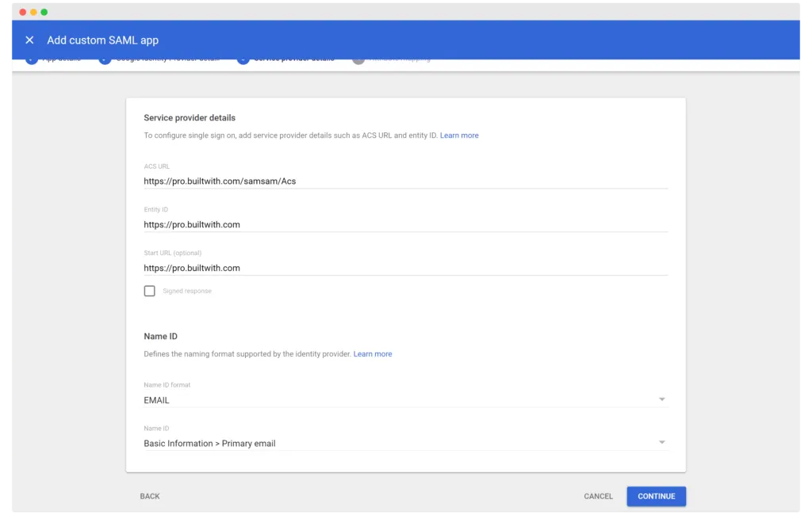
Task: Click the BACK button
Action: [x=150, y=496]
